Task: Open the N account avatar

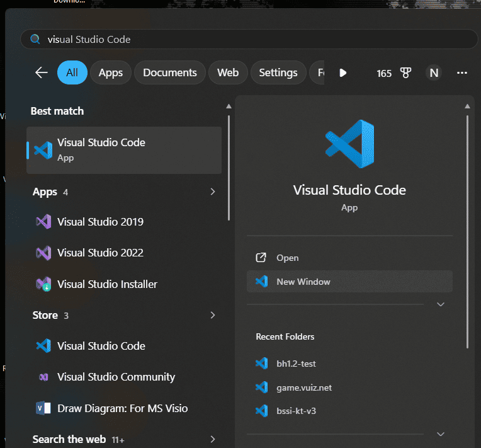Action: 434,73
